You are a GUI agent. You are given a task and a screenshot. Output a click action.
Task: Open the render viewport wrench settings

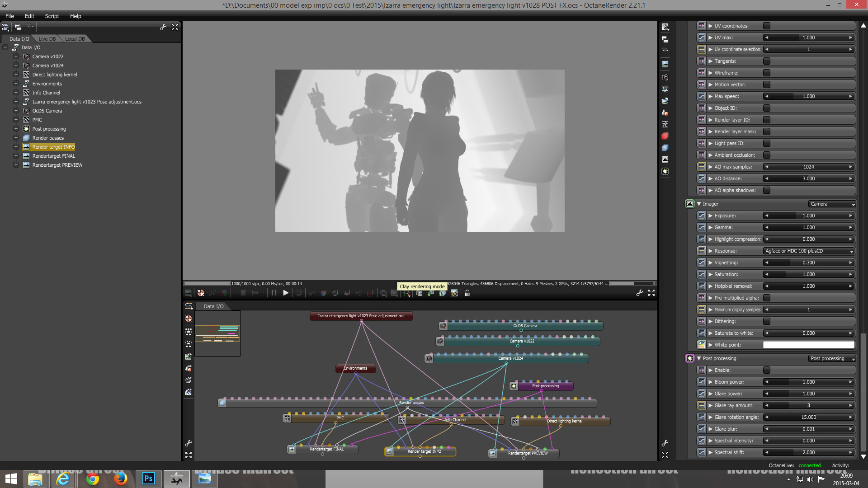[639, 293]
